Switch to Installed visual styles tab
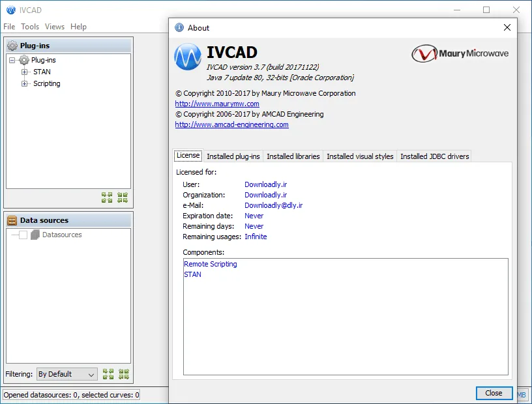Viewport: 532px width, 404px height. tap(360, 156)
